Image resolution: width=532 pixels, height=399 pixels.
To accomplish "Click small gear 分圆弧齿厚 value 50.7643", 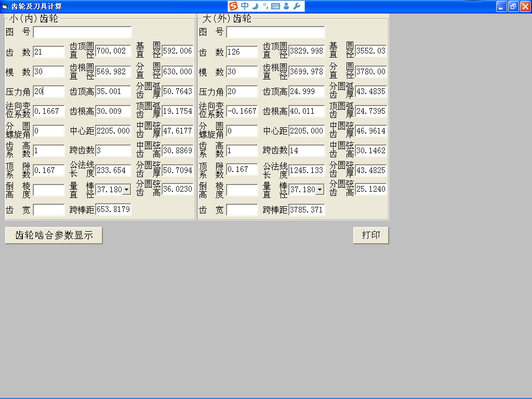I will pyautogui.click(x=178, y=91).
